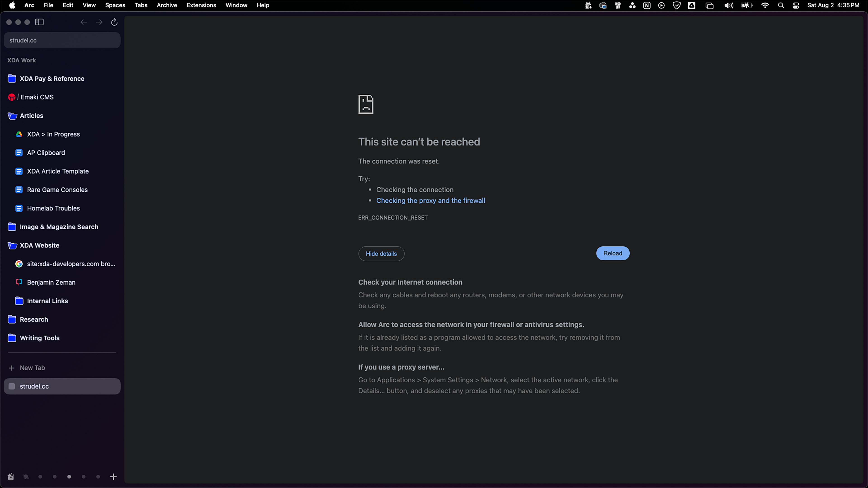Open the Arc menu in menu bar
868x488 pixels.
pyautogui.click(x=29, y=5)
